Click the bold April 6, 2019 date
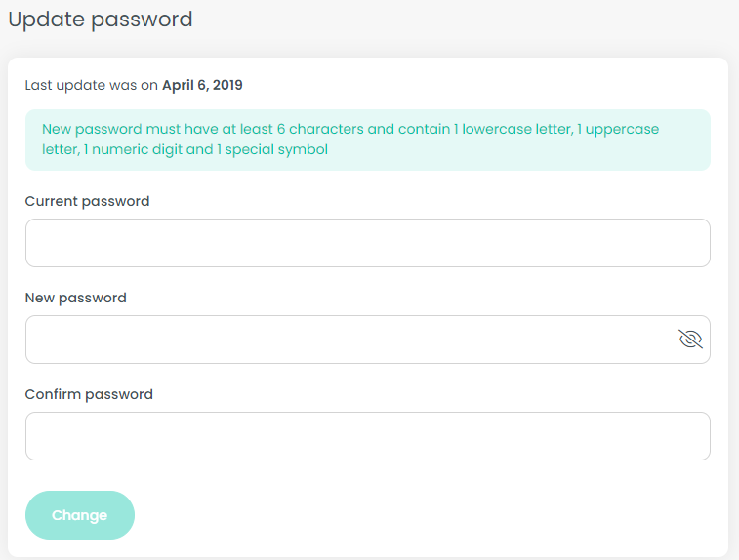The height and width of the screenshot is (560, 739). click(202, 85)
